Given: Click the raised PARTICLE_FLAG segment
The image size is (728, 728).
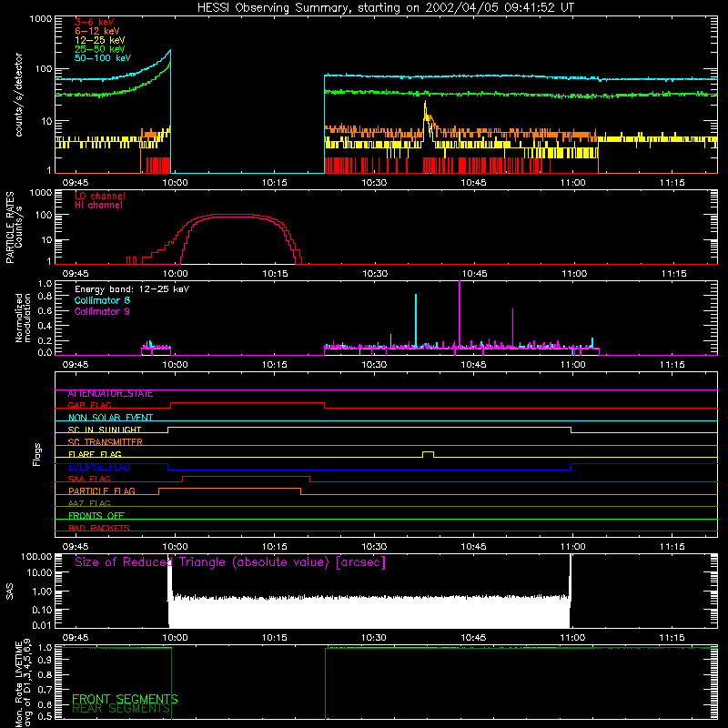Looking at the screenshot, I should [230, 489].
